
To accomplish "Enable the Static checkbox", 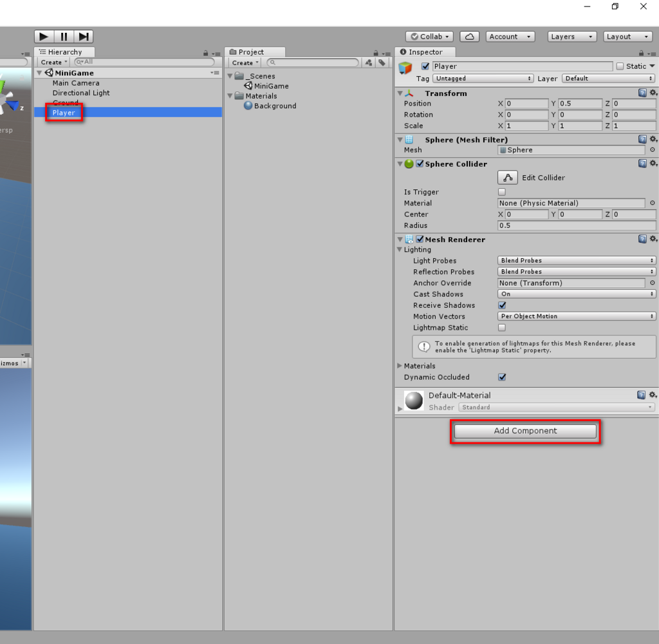I will tap(620, 66).
